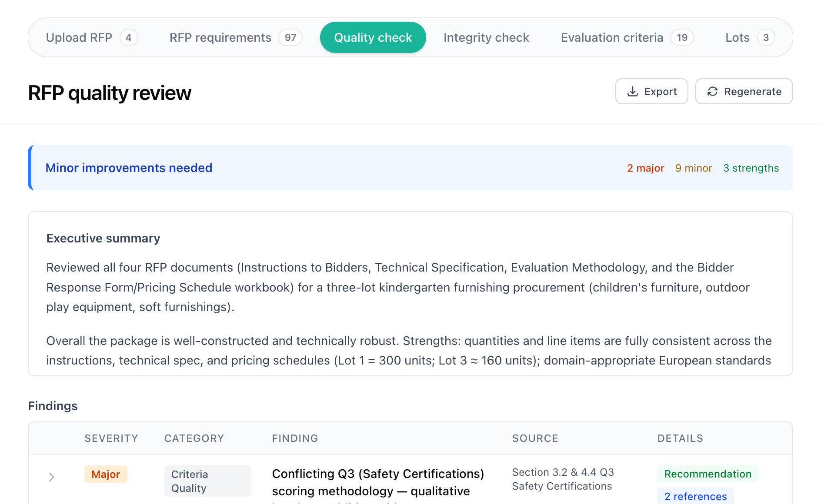Screen dimensions: 821x504
Task: Click the Findings section heading
Action: coord(53,406)
